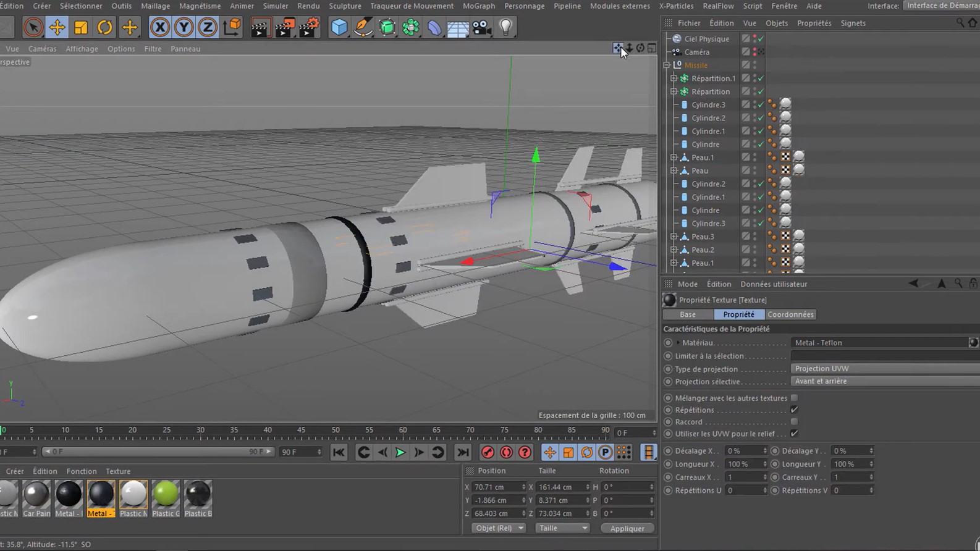Click the timeline ruler at frame 45
Image resolution: width=980 pixels, height=551 pixels.
301,430
